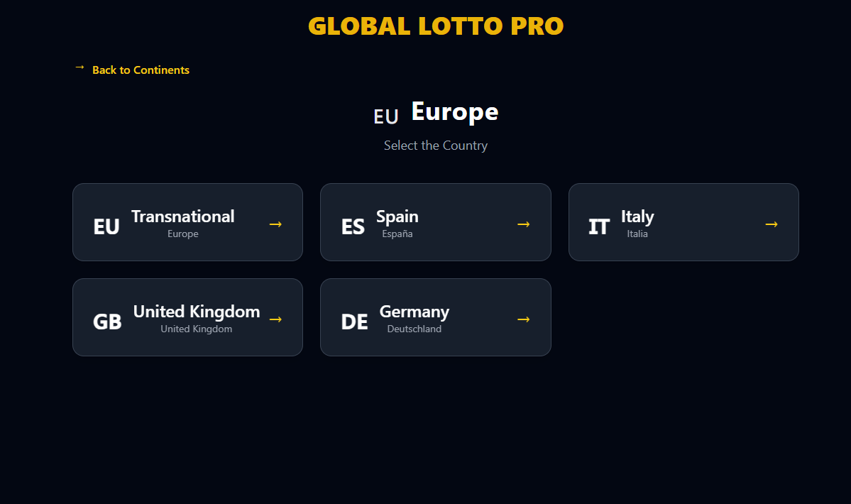
Task: Click the GB icon on United Kingdom card
Action: 107,321
